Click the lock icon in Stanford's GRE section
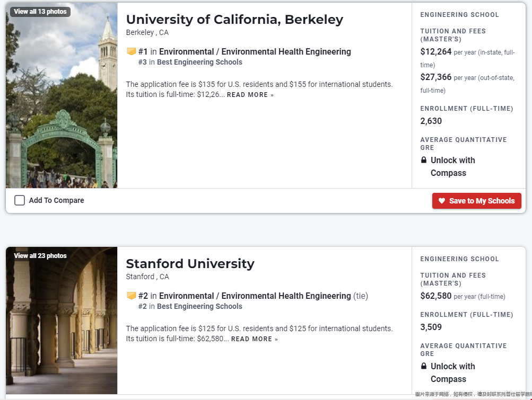 [423, 366]
